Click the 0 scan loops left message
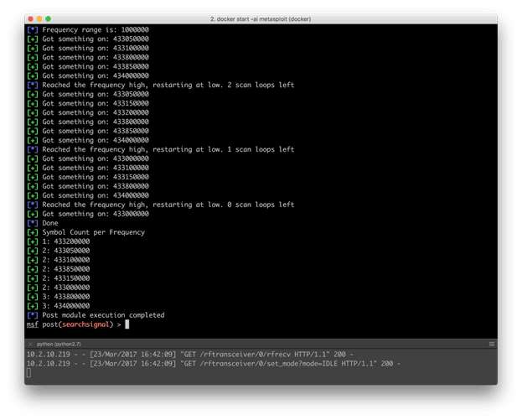Image resolution: width=522 pixels, height=420 pixels. click(159, 205)
